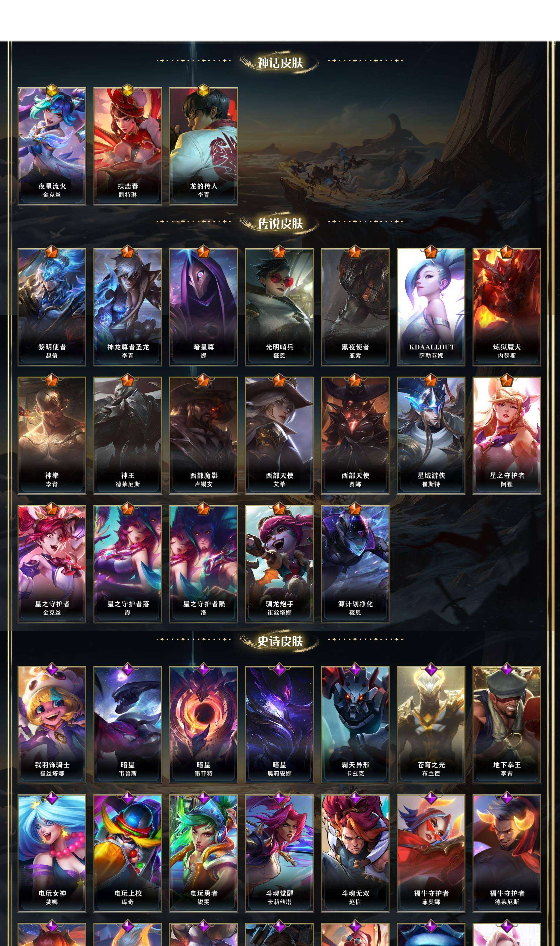Click the purple epic gem on 我羽饰骑士 card
560x946 pixels.
tap(52, 669)
